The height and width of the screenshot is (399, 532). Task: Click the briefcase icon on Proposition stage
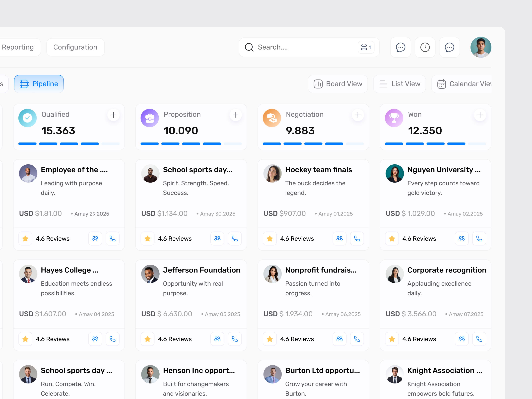click(x=150, y=118)
